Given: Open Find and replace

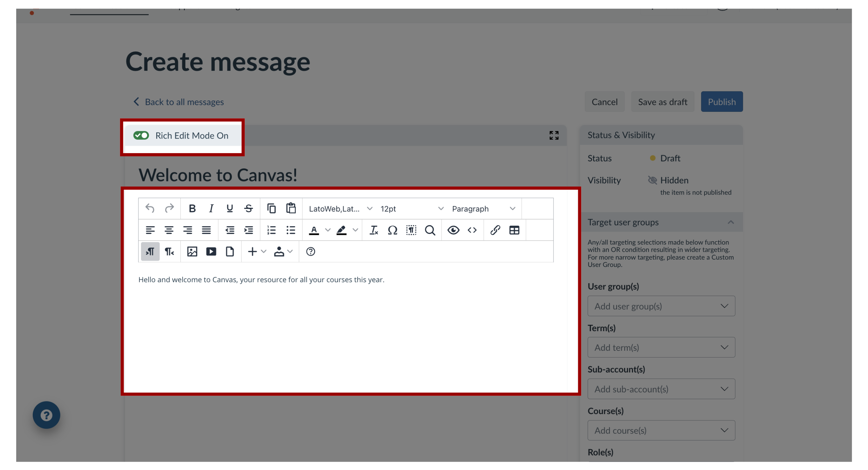Looking at the screenshot, I should click(x=430, y=230).
